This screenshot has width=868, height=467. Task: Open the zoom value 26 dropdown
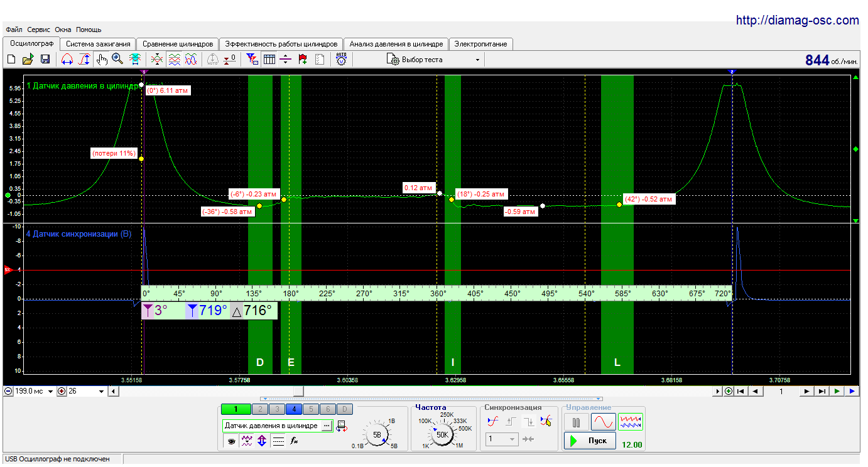[x=102, y=391]
